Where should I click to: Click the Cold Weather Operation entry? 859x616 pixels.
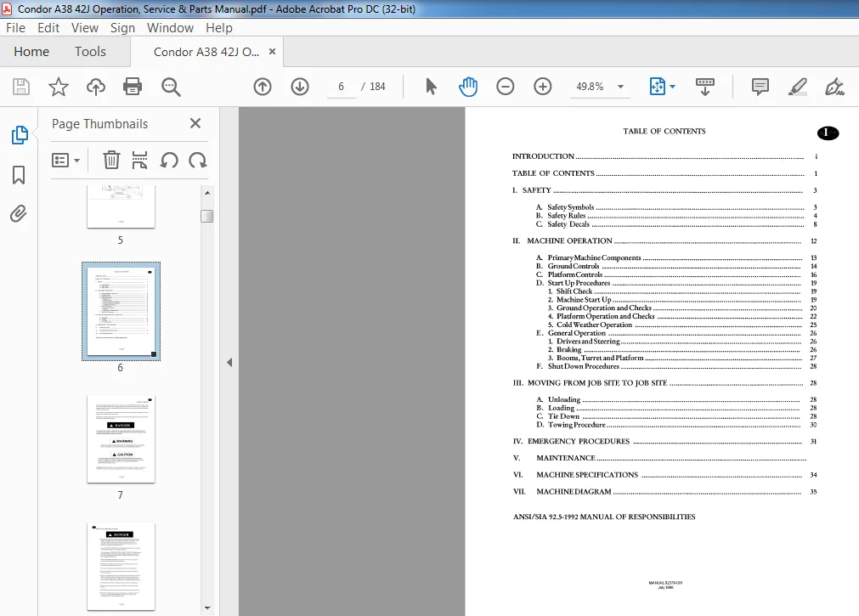point(682,325)
